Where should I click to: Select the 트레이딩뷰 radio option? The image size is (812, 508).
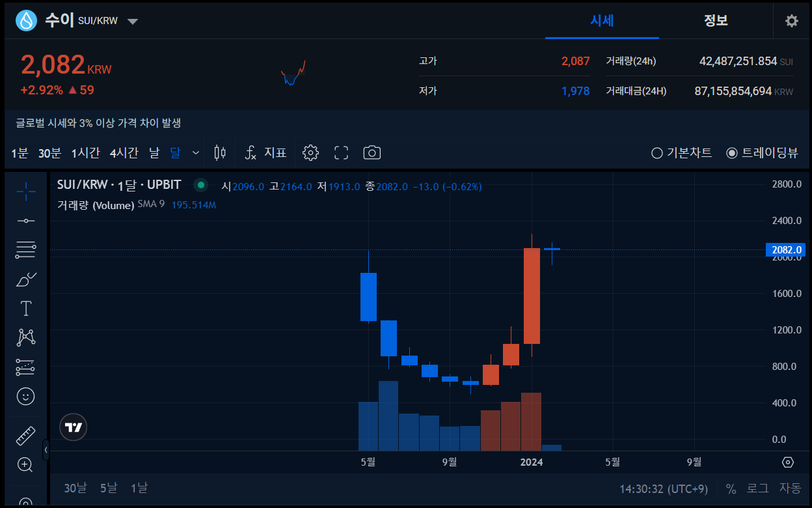coord(762,153)
